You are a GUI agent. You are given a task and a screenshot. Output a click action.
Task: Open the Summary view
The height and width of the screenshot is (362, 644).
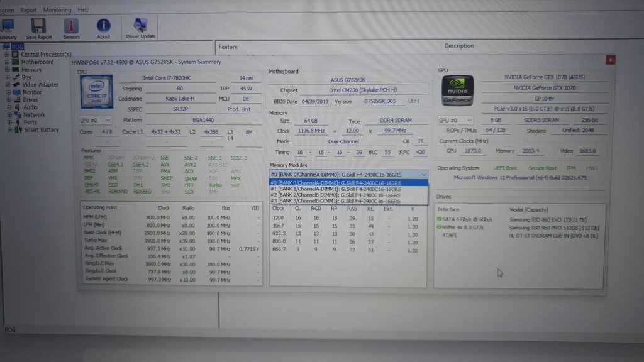[x=8, y=26]
